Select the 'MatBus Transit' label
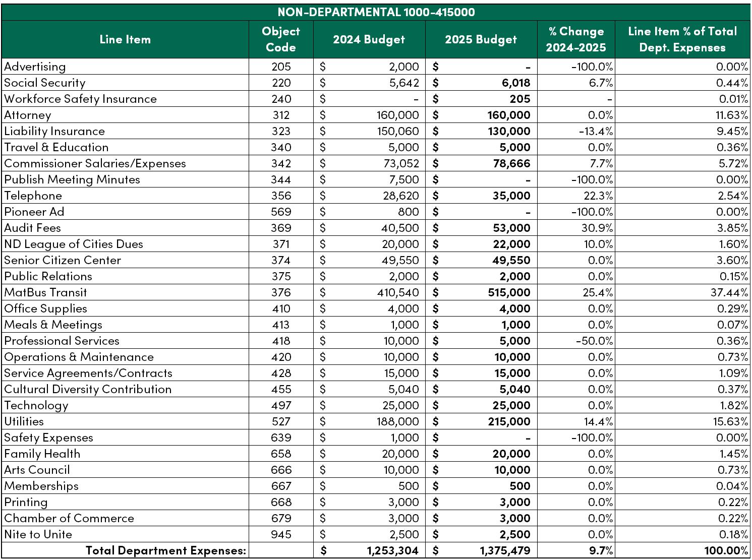752x560 pixels. tap(45, 292)
